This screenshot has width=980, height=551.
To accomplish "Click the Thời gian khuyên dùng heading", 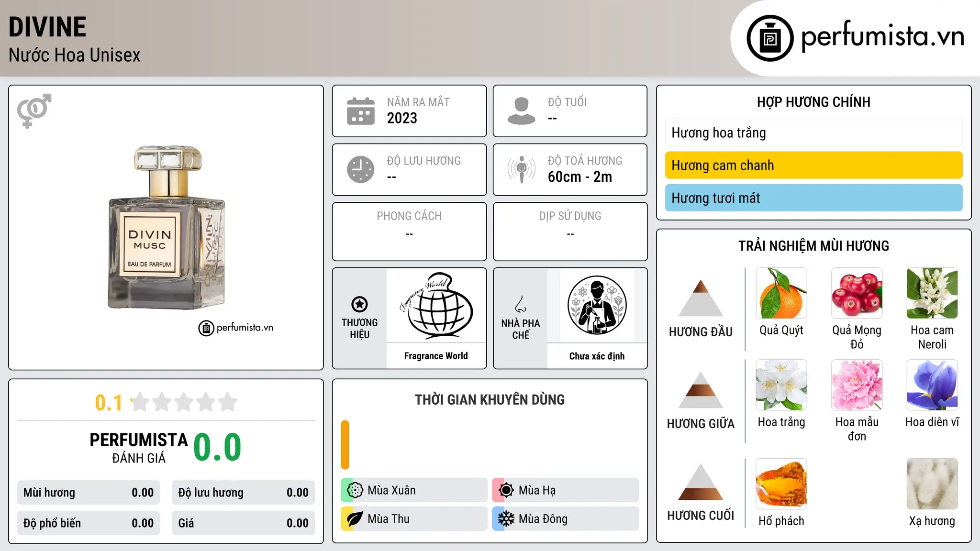I will pyautogui.click(x=490, y=400).
